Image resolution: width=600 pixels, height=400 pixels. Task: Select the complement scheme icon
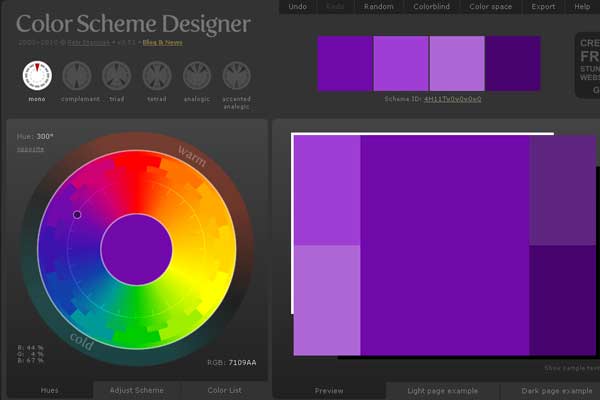coord(77,76)
